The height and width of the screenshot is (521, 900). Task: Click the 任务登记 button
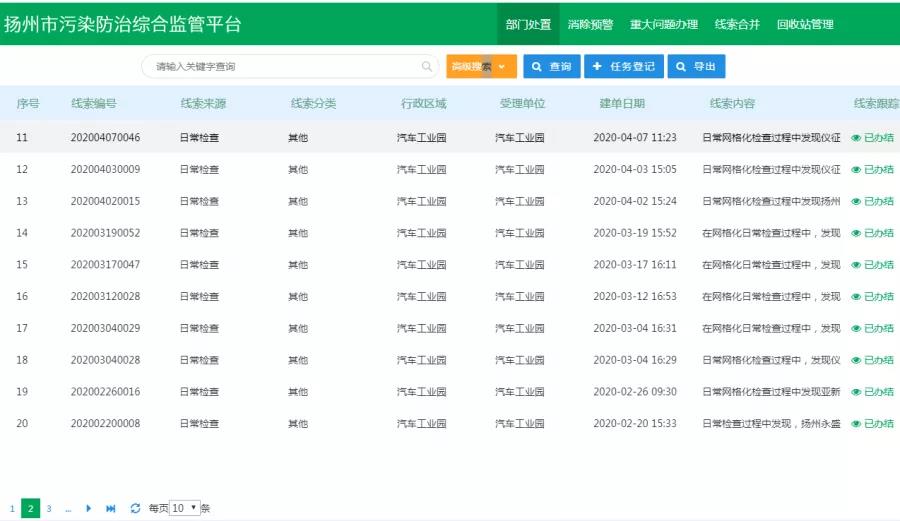pos(623,67)
